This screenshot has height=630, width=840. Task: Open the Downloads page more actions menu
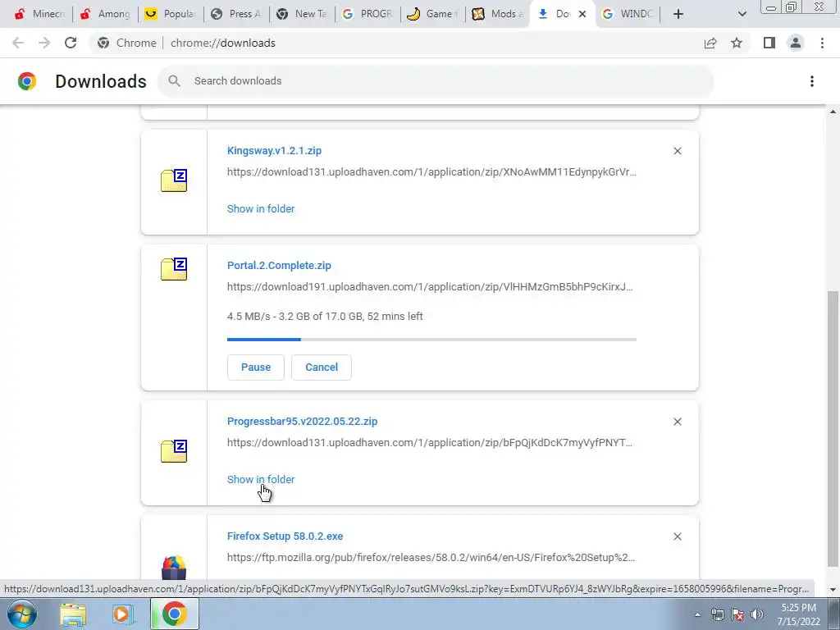[812, 81]
